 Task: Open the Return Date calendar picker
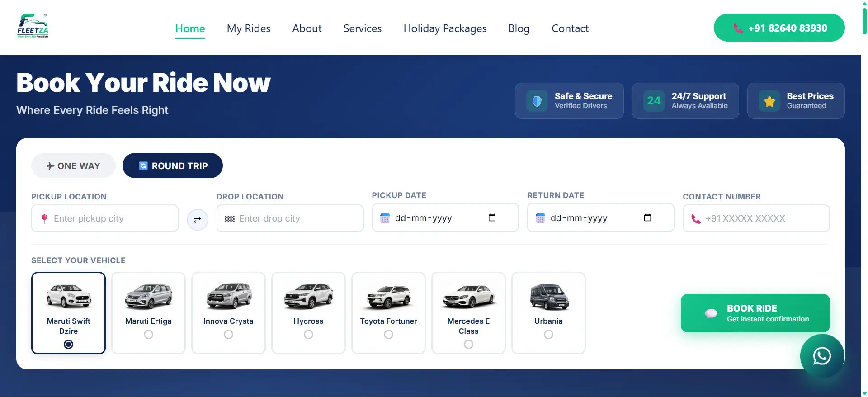(x=647, y=217)
